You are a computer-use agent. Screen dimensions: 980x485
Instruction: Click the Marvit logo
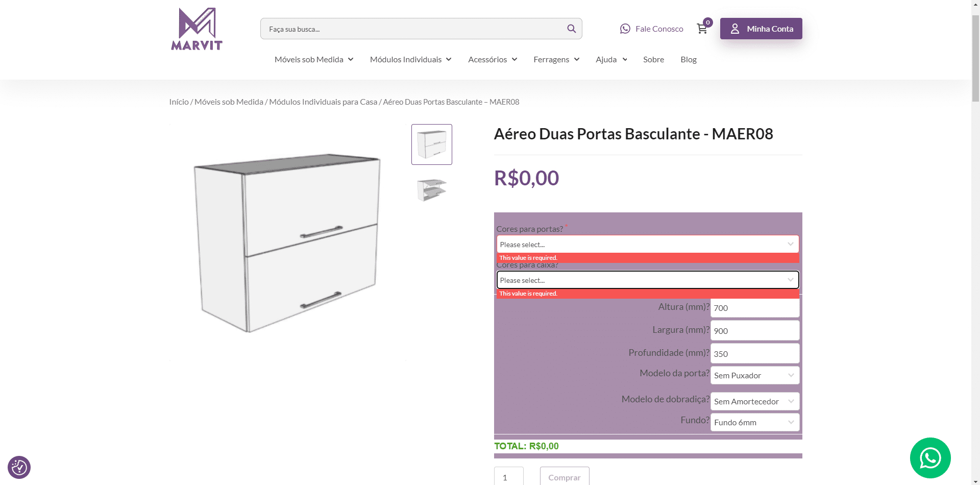(196, 29)
